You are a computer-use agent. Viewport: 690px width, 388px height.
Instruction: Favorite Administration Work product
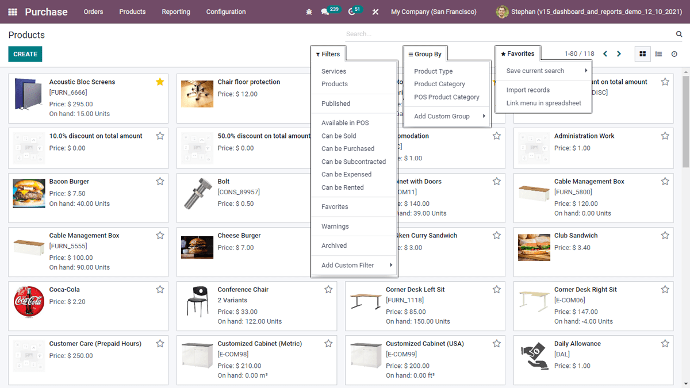(665, 136)
